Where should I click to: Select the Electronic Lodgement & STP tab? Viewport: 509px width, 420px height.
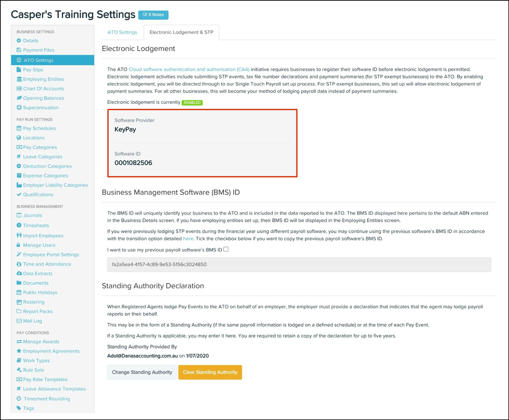pyautogui.click(x=181, y=32)
